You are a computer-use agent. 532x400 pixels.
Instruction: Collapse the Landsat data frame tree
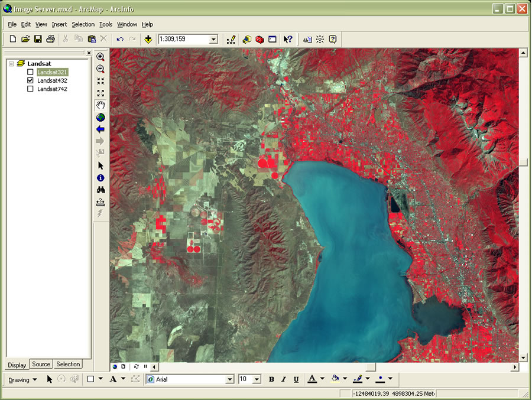[11, 63]
